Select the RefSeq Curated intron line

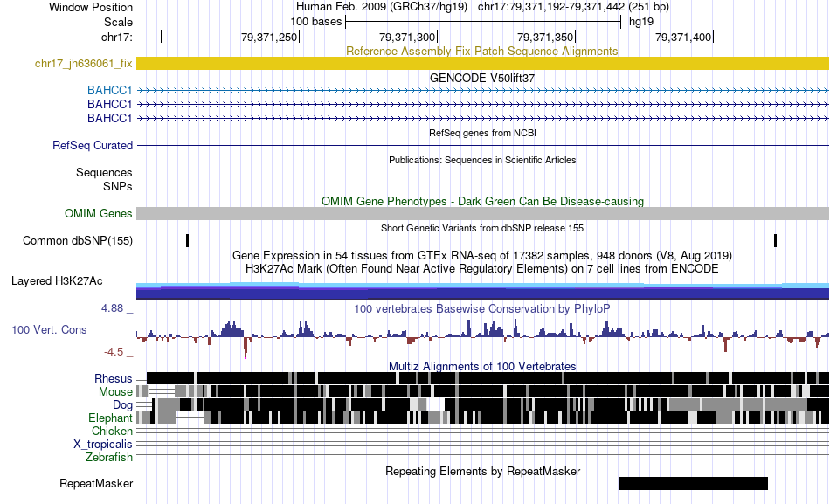pos(482,145)
